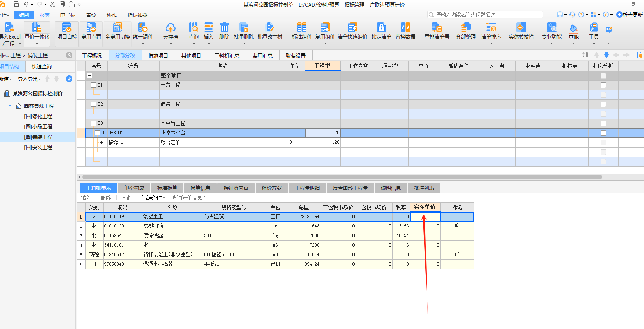
Task: Toggle 打印分析 checkbox for 木平台工程 row
Action: click(x=603, y=123)
